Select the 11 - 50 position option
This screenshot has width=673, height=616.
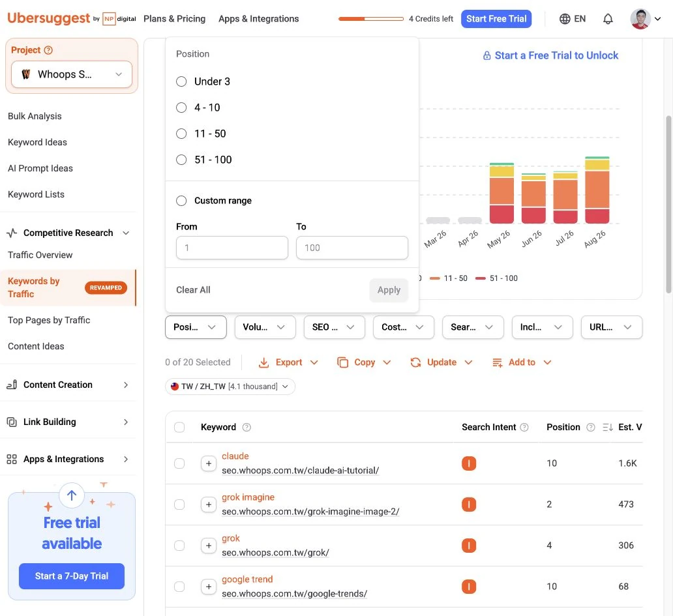tap(181, 134)
